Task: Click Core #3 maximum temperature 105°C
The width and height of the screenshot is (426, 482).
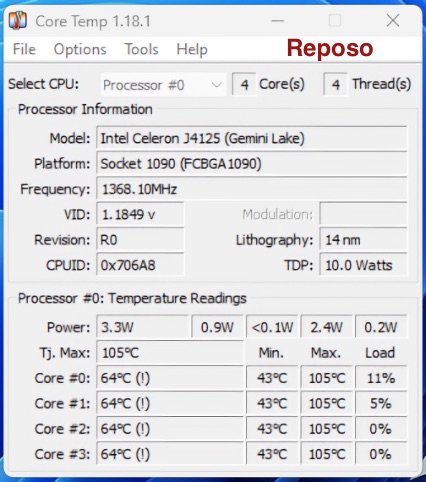Action: [327, 454]
